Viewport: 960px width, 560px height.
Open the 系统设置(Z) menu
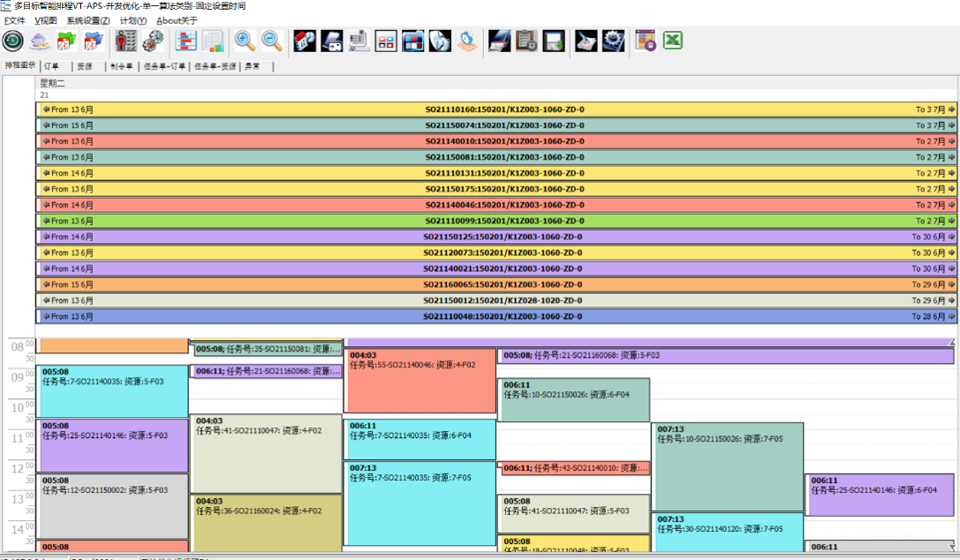pyautogui.click(x=88, y=20)
